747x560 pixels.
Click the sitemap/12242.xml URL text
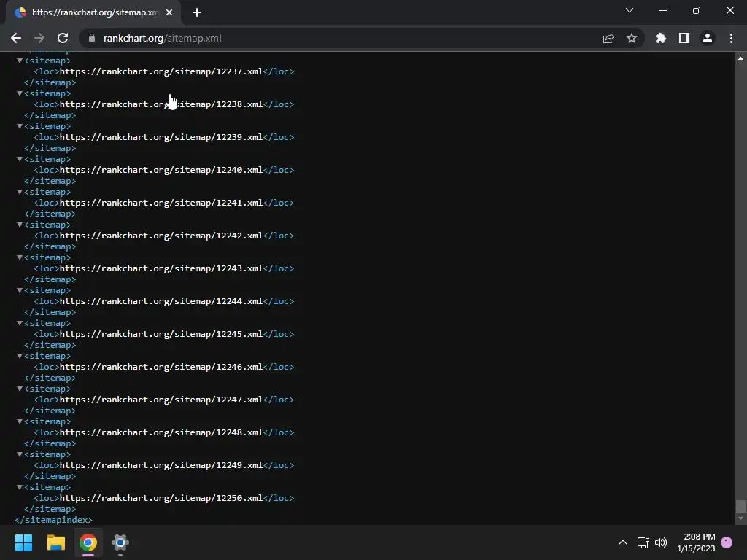pyautogui.click(x=161, y=236)
